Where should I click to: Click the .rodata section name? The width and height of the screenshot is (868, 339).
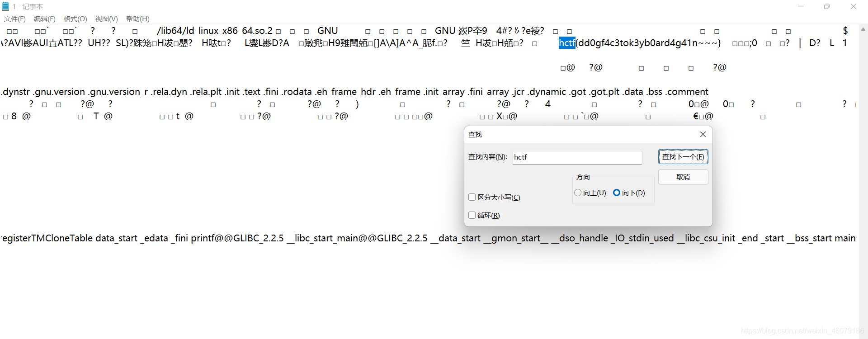[x=297, y=92]
